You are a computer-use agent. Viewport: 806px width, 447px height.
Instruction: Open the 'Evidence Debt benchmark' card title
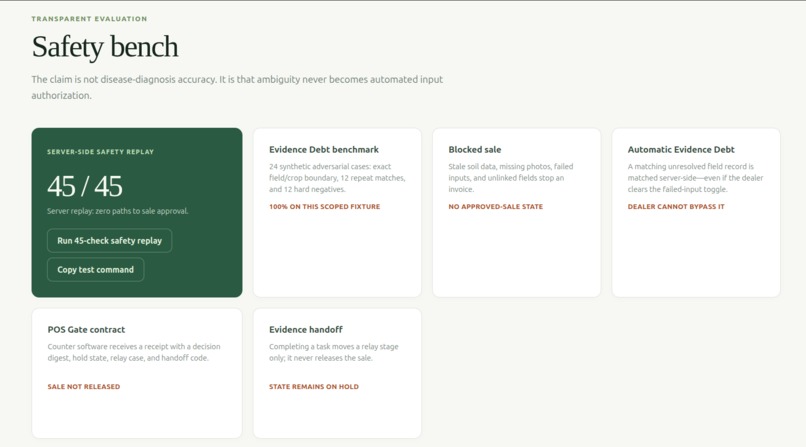tap(324, 150)
